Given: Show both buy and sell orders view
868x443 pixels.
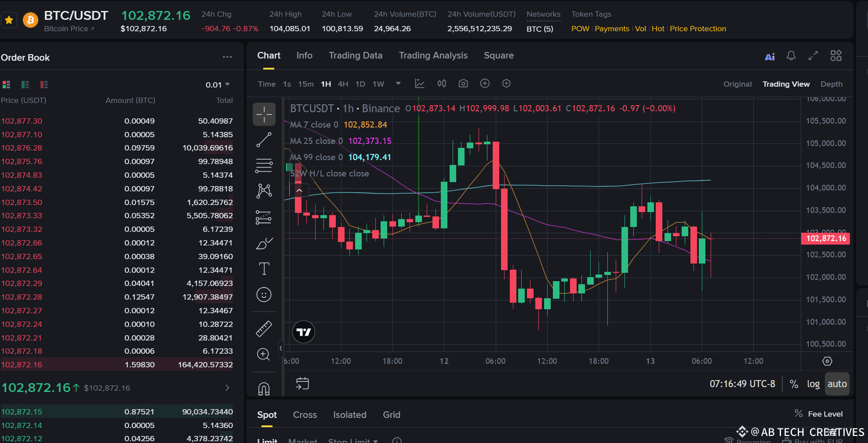Looking at the screenshot, I should tap(6, 84).
